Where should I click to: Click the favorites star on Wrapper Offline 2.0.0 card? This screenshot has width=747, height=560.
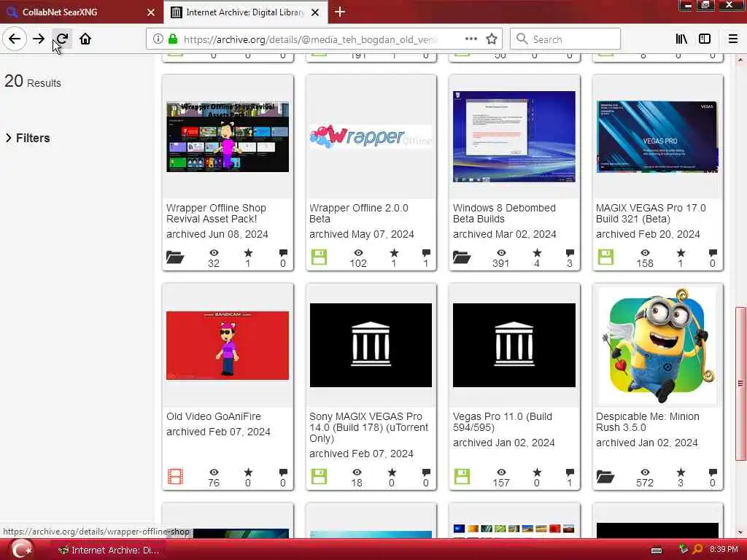pos(393,253)
